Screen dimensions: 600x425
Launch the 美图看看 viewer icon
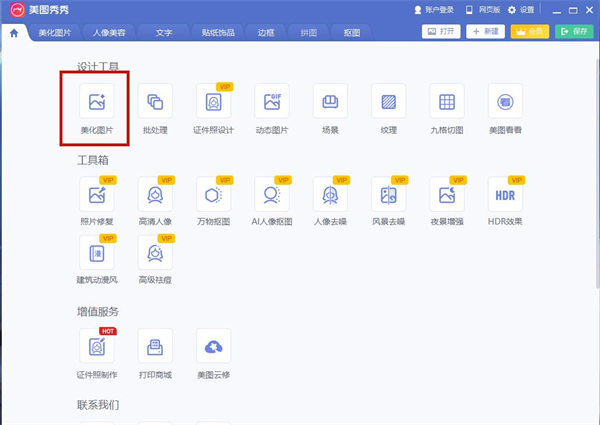(505, 101)
